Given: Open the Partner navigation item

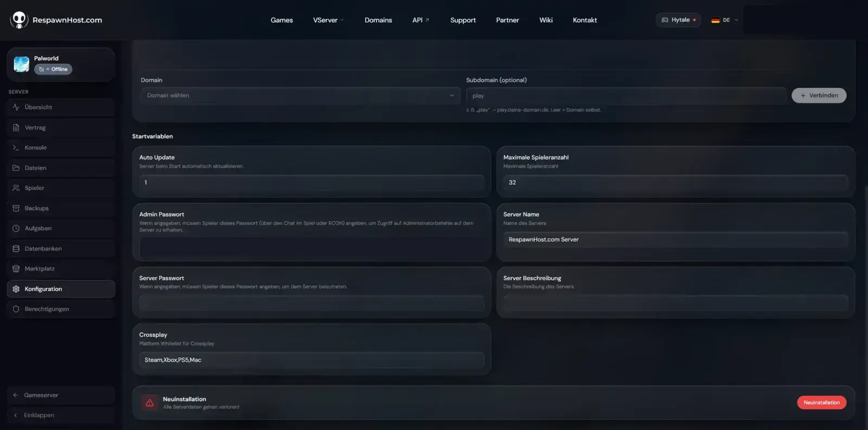Looking at the screenshot, I should [x=507, y=20].
